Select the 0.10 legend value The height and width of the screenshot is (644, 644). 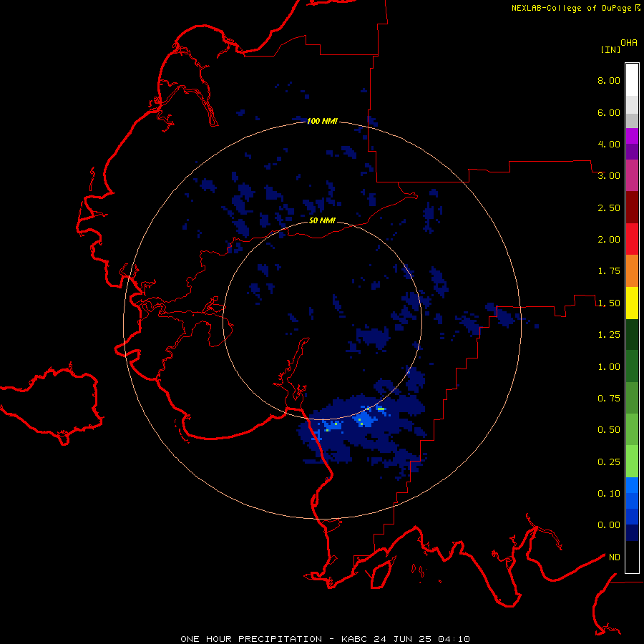(609, 494)
